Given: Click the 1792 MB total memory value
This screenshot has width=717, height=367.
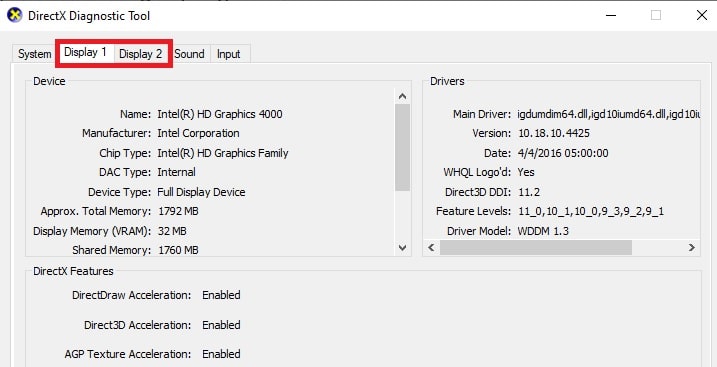Looking at the screenshot, I should [x=178, y=211].
